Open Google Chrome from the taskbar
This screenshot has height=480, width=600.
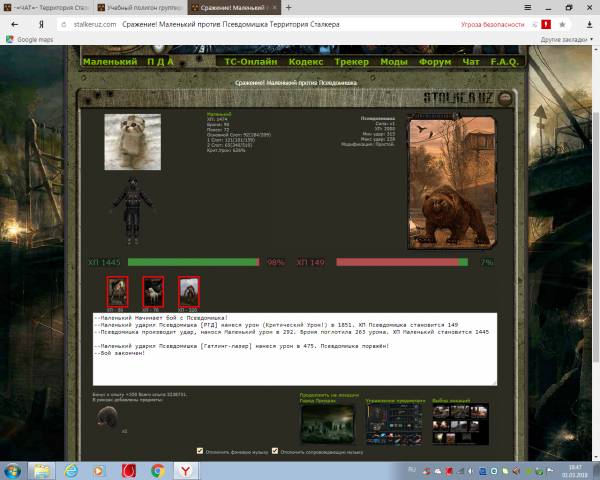[158, 469]
